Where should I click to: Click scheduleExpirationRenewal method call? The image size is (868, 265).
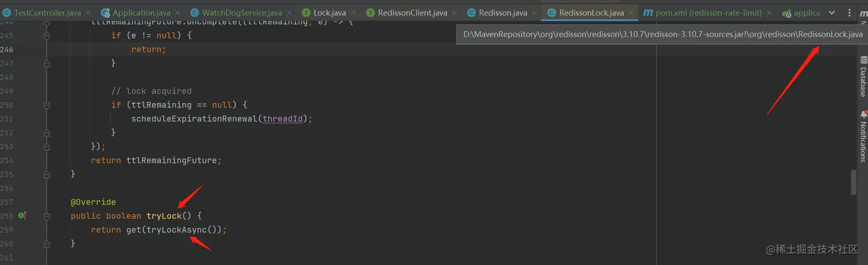[x=194, y=119]
